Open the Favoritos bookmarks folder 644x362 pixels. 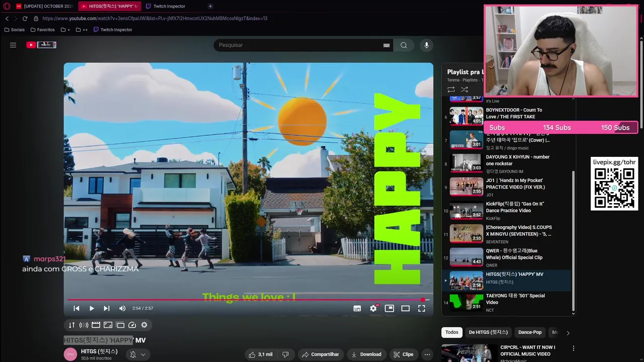tap(43, 30)
